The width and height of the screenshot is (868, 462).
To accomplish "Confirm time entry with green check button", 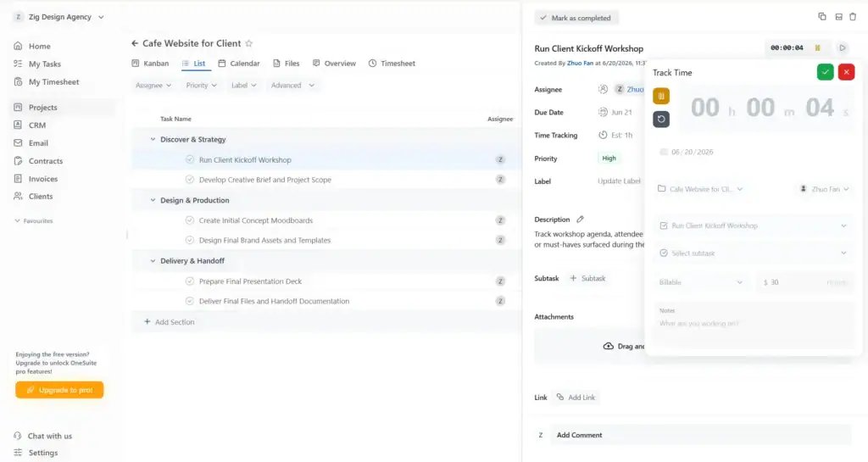I will point(825,72).
